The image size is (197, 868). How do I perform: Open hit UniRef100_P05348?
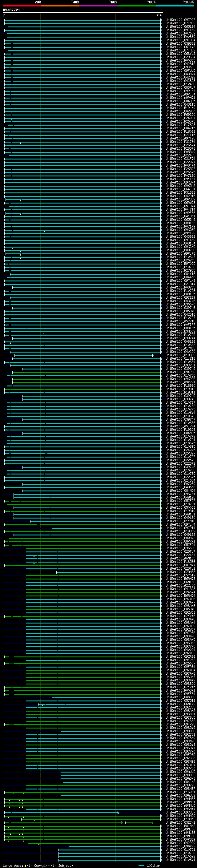[x=180, y=609]
